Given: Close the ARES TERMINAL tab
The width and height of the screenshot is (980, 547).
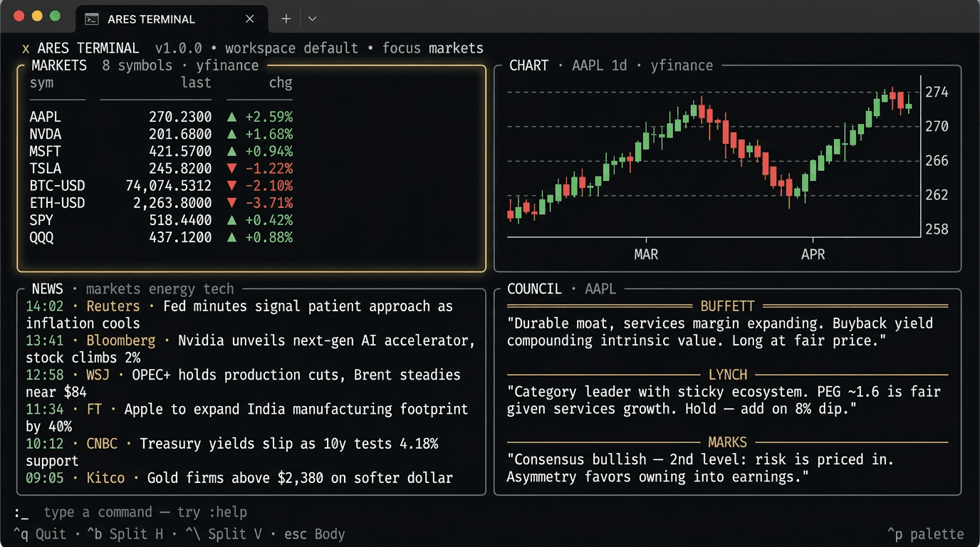Looking at the screenshot, I should coord(250,19).
